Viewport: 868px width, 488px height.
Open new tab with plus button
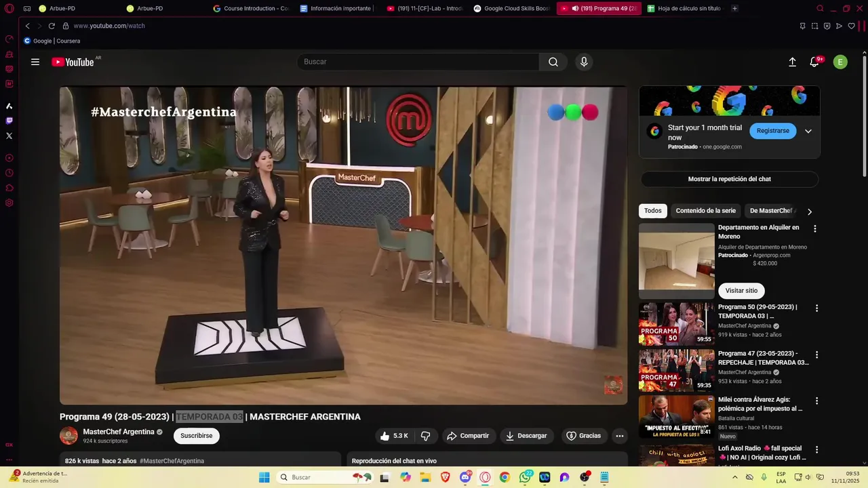734,9
